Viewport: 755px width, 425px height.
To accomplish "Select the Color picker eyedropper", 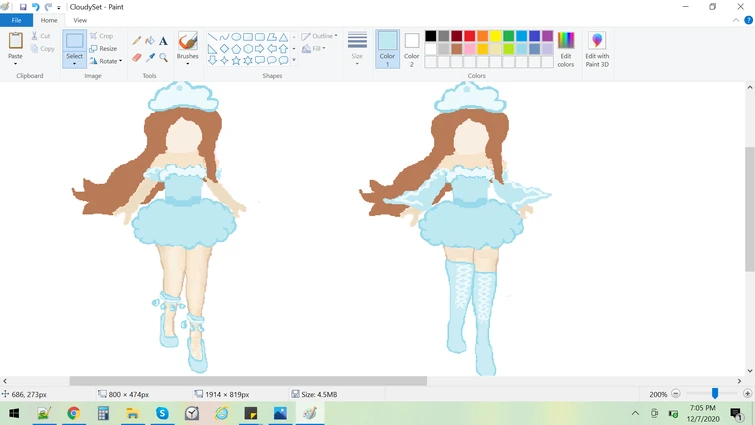I will coord(150,57).
